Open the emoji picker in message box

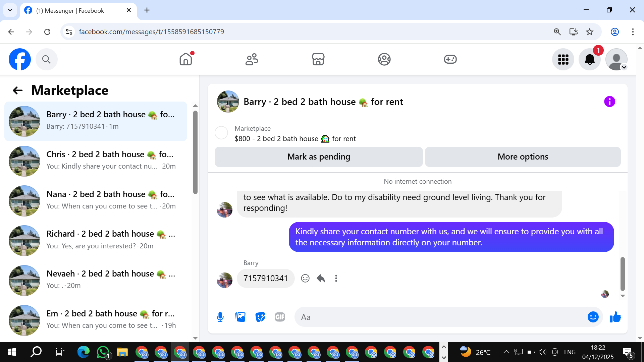[593, 317]
